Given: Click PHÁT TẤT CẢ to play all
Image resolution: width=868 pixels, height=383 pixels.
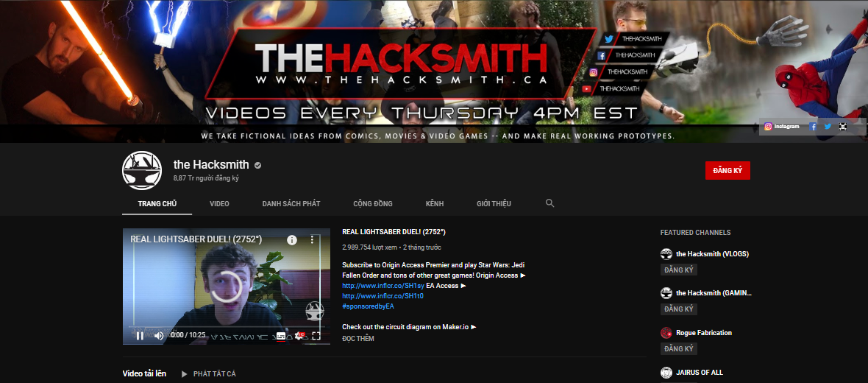Looking at the screenshot, I should click(x=214, y=374).
